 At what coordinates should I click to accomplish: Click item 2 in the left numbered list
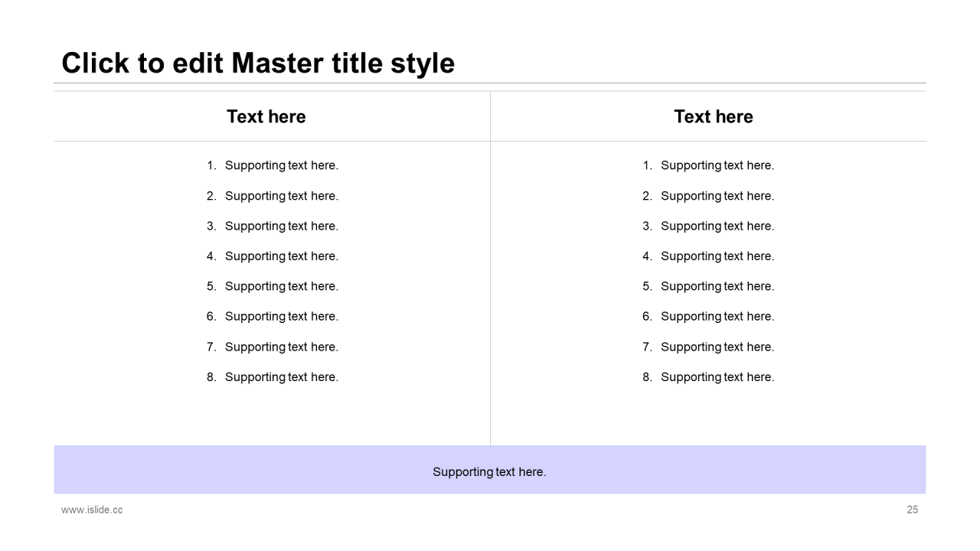pos(281,196)
